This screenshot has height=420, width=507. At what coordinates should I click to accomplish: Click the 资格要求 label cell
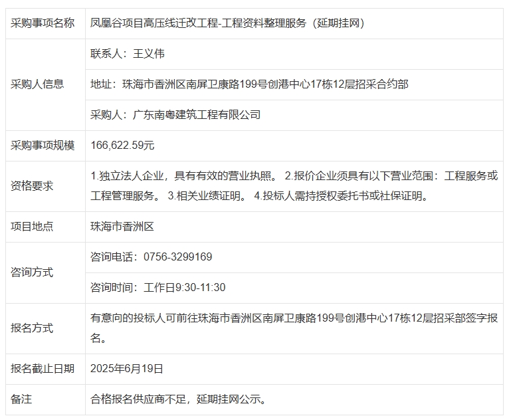(x=32, y=186)
